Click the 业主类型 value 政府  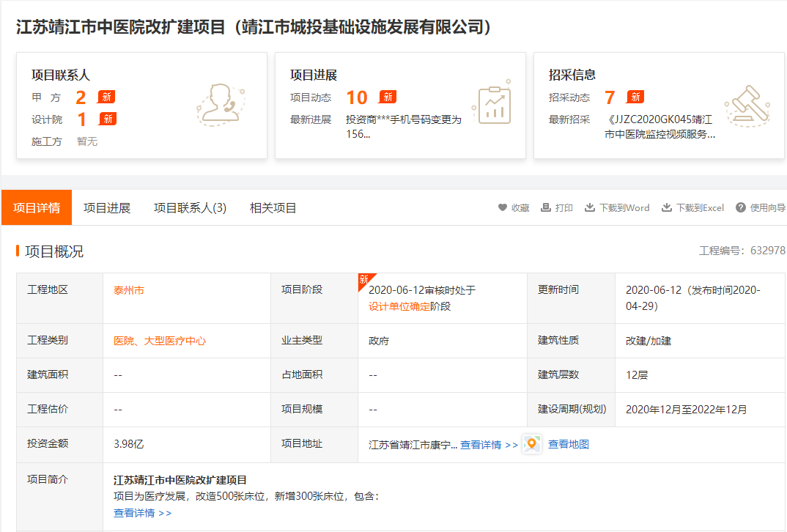click(x=378, y=341)
